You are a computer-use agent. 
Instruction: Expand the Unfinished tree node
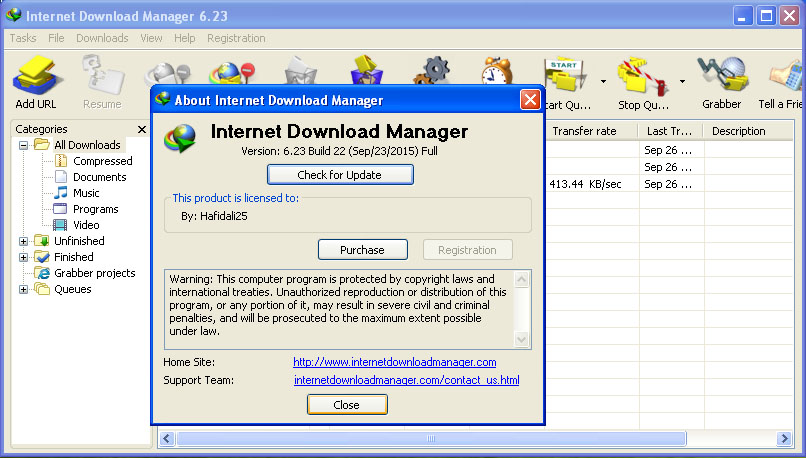click(x=24, y=241)
